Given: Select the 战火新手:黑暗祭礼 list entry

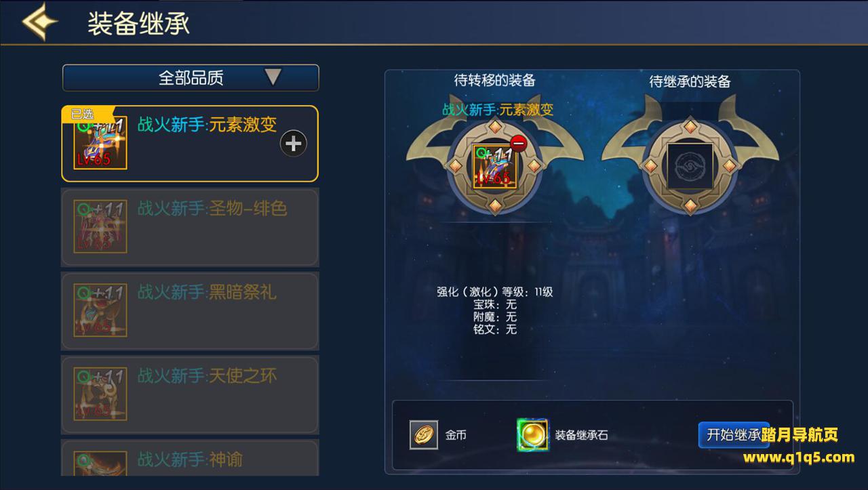Looking at the screenshot, I should [x=190, y=311].
